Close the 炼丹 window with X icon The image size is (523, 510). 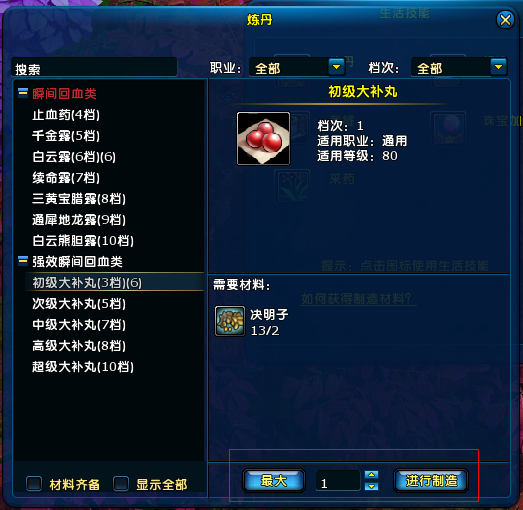tap(505, 20)
